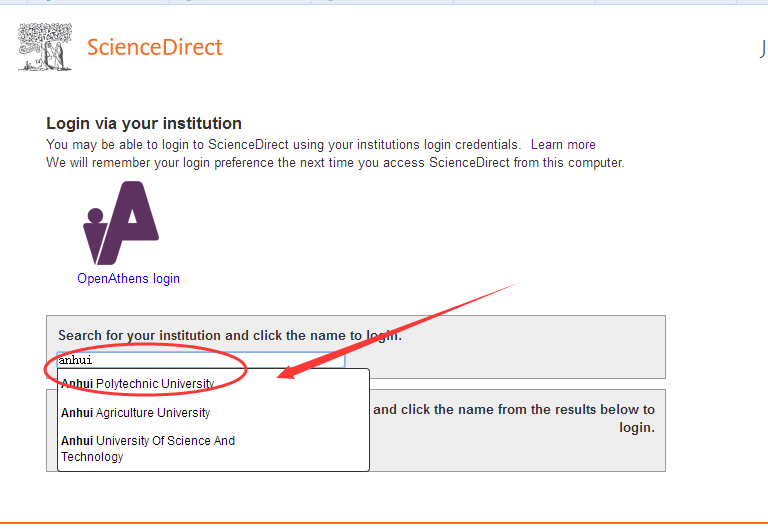This screenshot has height=529, width=768.
Task: Select Anhui Polytechnic University from suggestions
Action: pos(137,384)
